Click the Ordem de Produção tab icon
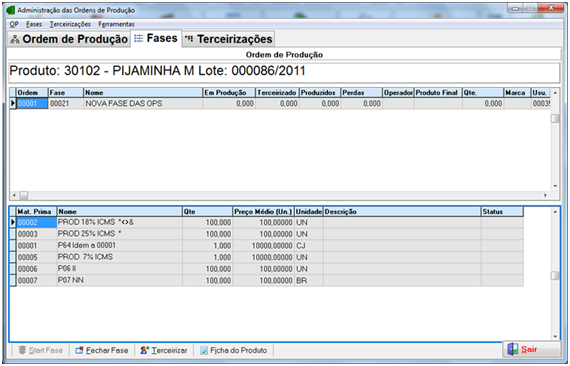The height and width of the screenshot is (366, 570). (x=15, y=39)
